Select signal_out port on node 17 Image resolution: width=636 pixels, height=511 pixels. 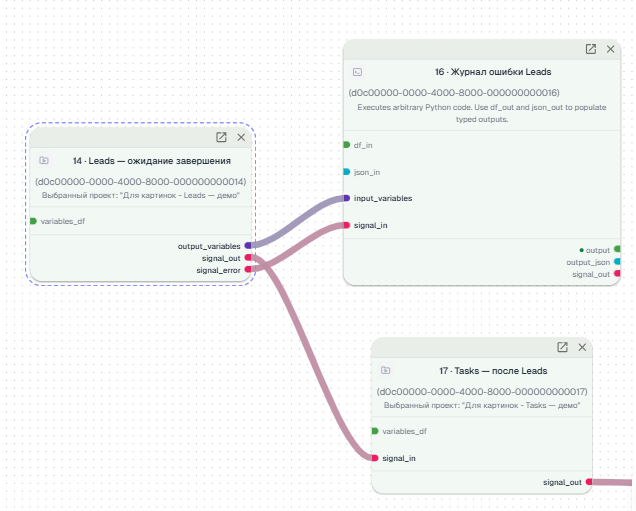tap(589, 482)
